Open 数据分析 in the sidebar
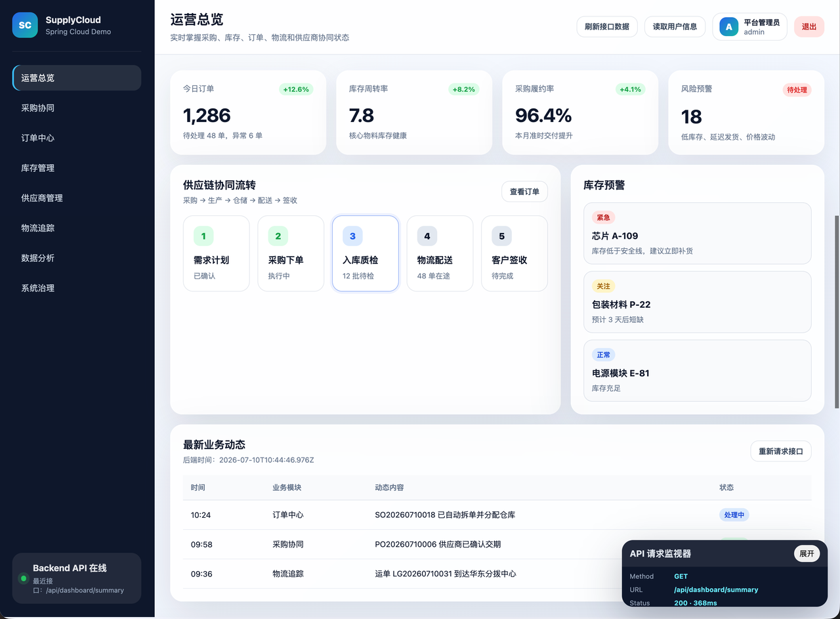 (x=77, y=258)
